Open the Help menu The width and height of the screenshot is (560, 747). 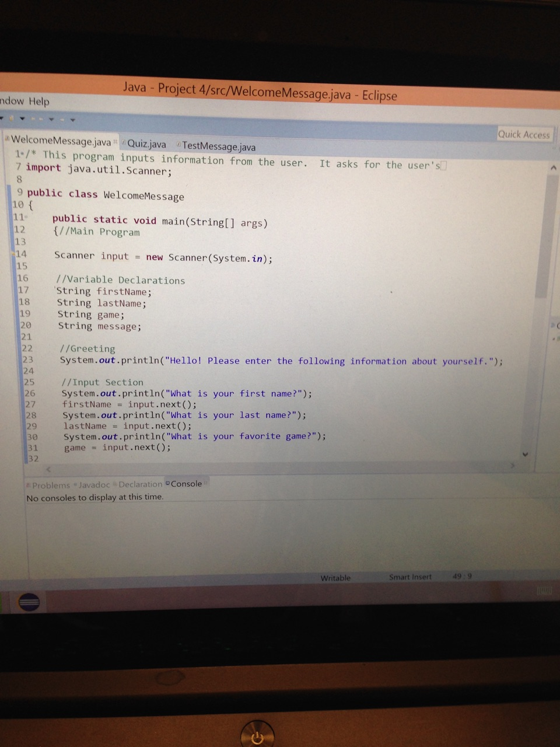pyautogui.click(x=39, y=102)
